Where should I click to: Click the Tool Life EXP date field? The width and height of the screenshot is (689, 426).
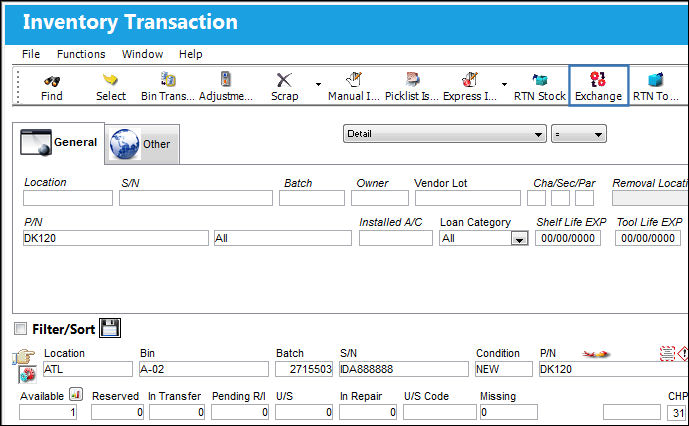click(648, 238)
